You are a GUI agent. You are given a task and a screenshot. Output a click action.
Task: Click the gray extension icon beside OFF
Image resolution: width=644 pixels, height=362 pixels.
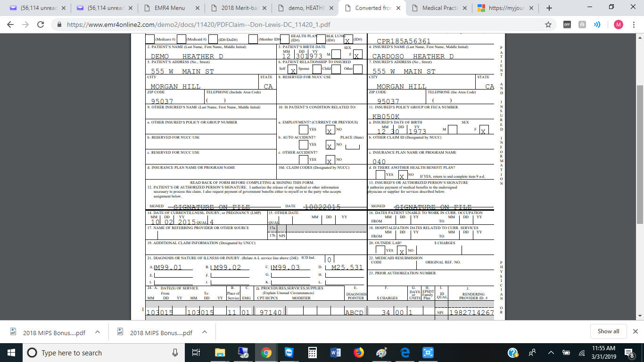coord(582,25)
